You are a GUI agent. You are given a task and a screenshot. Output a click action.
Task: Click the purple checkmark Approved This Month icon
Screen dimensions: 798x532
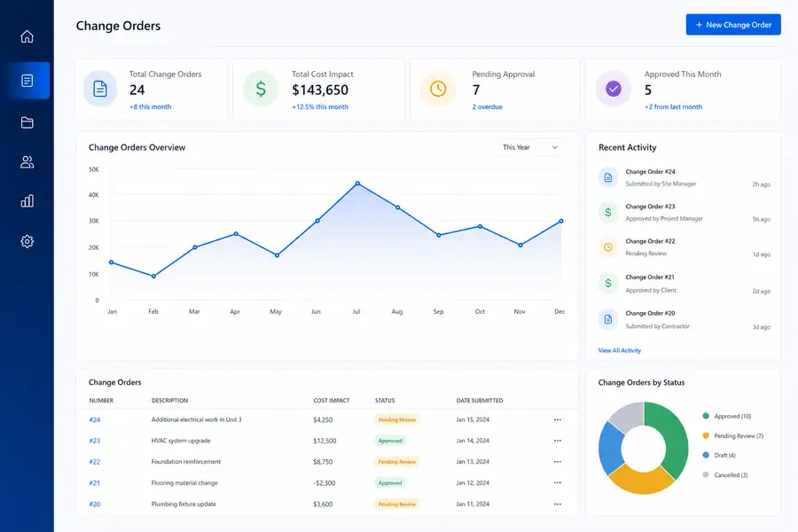tap(614, 89)
